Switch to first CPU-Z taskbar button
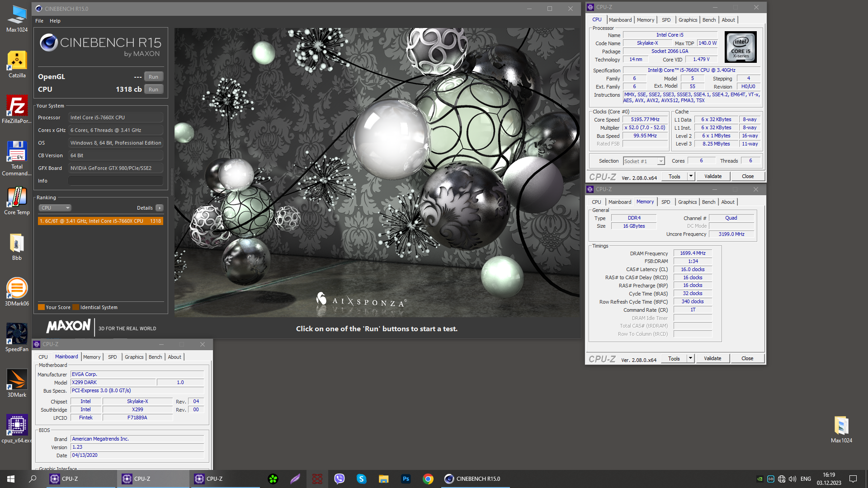Image resolution: width=868 pixels, height=488 pixels. (x=80, y=479)
